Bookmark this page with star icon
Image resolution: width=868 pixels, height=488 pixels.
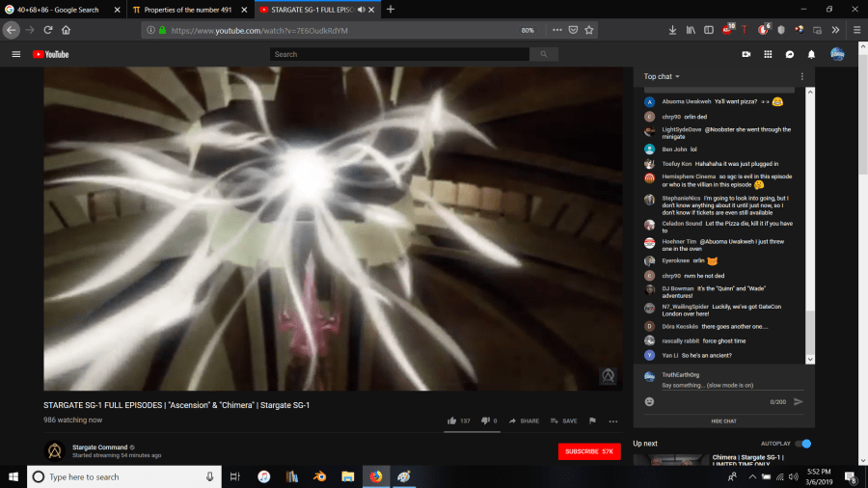click(588, 30)
